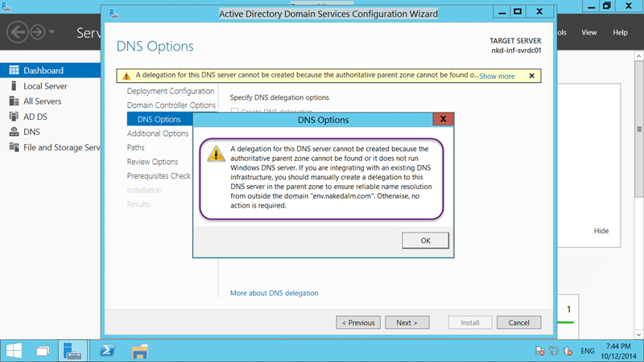Click the banner warning triangle icon
The height and width of the screenshot is (362, 644).
126,76
